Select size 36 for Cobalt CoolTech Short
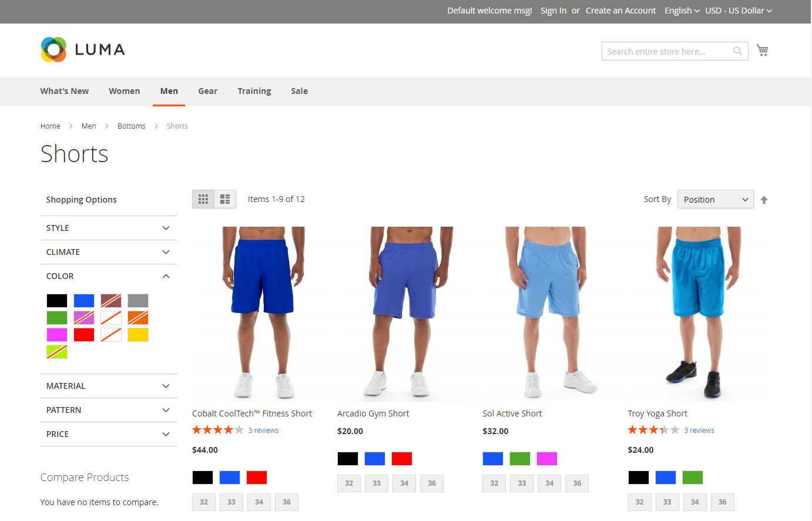This screenshot has width=812, height=521. [287, 502]
